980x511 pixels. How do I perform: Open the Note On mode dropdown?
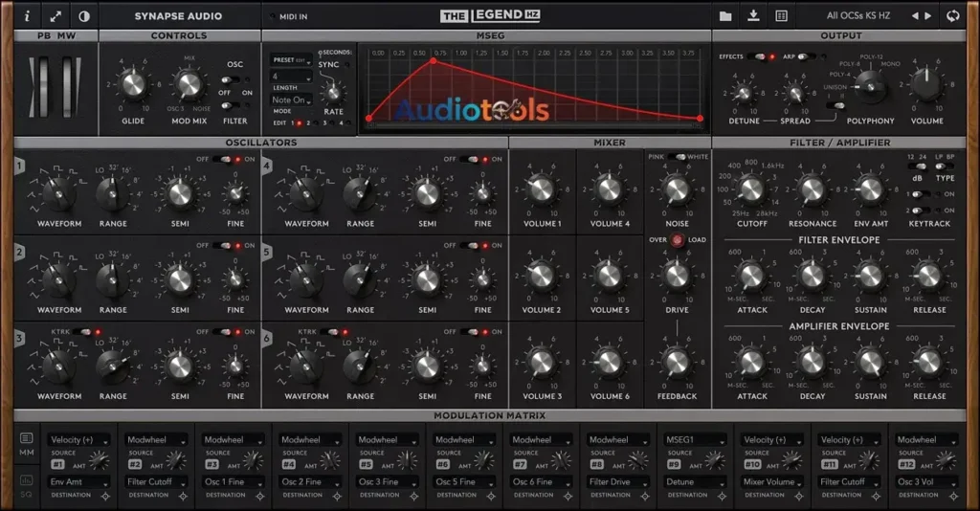(291, 100)
